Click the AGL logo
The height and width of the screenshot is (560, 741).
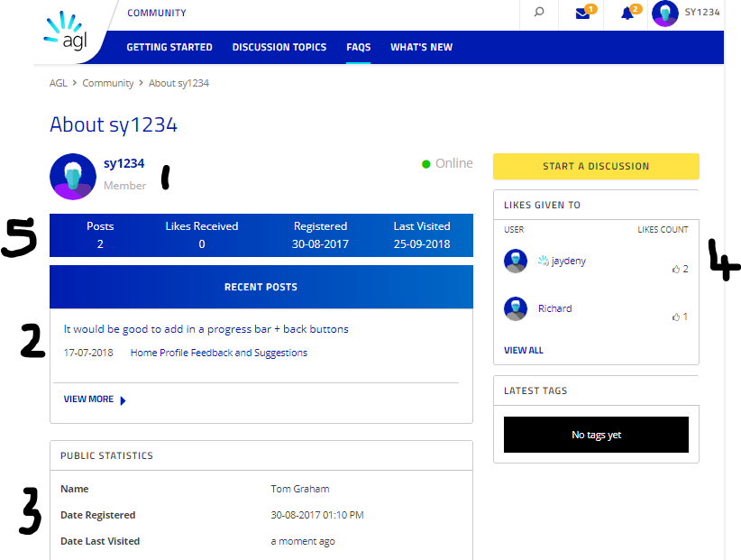tap(66, 33)
